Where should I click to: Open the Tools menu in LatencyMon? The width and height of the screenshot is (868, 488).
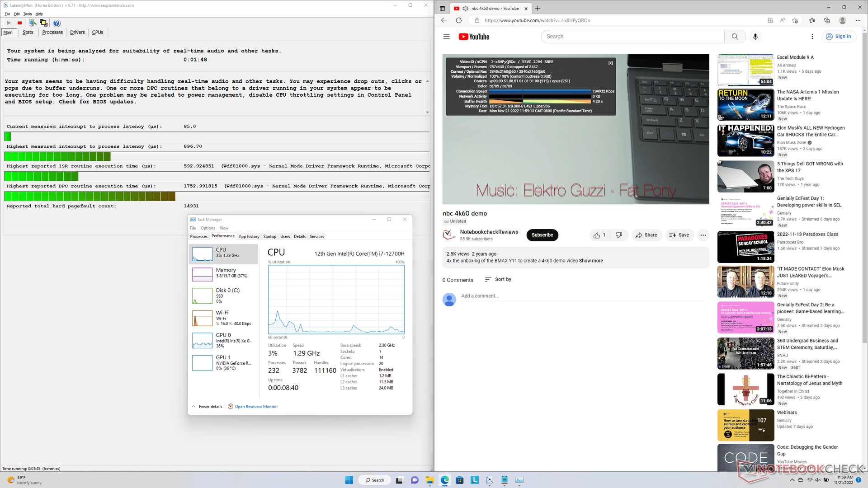pos(27,14)
